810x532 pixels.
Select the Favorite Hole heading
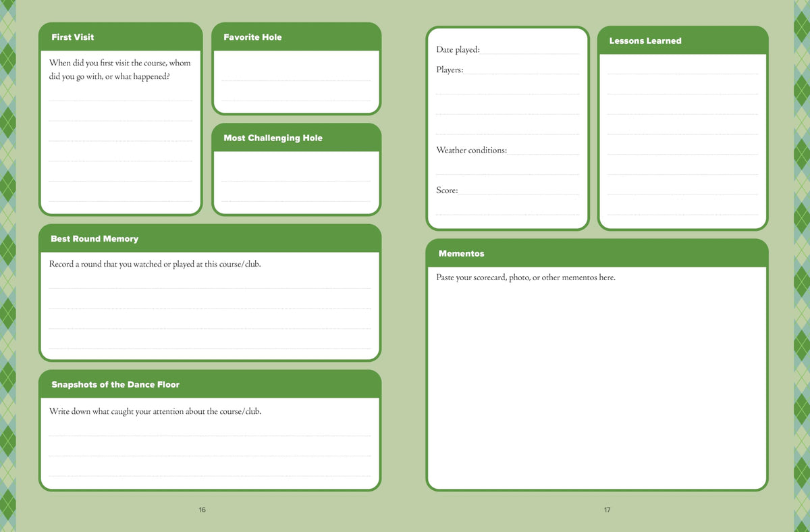click(x=252, y=37)
